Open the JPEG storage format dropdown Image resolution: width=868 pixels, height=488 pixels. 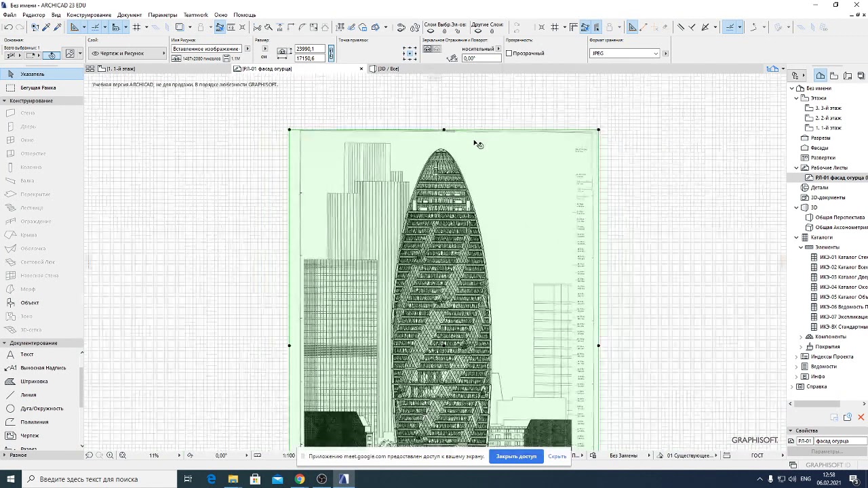point(625,53)
